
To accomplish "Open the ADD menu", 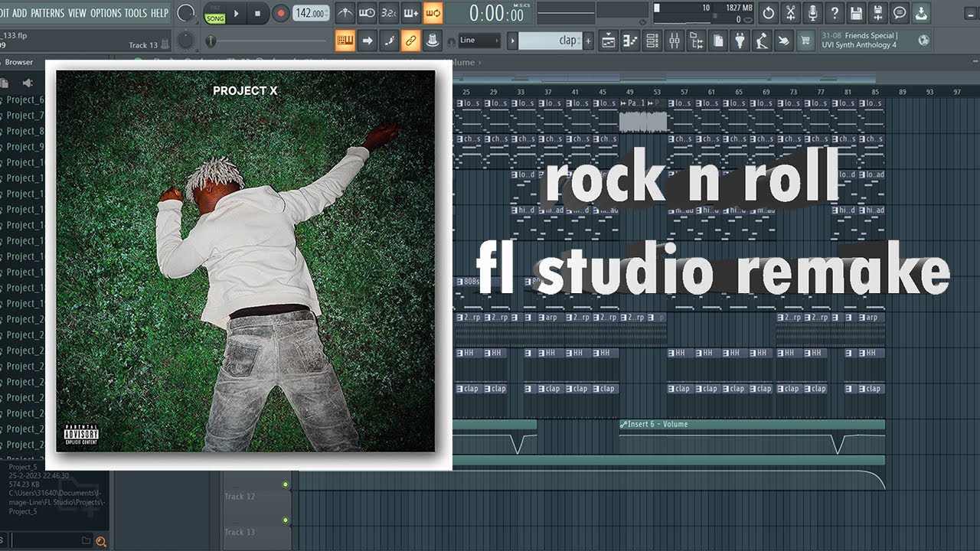I will coord(20,13).
